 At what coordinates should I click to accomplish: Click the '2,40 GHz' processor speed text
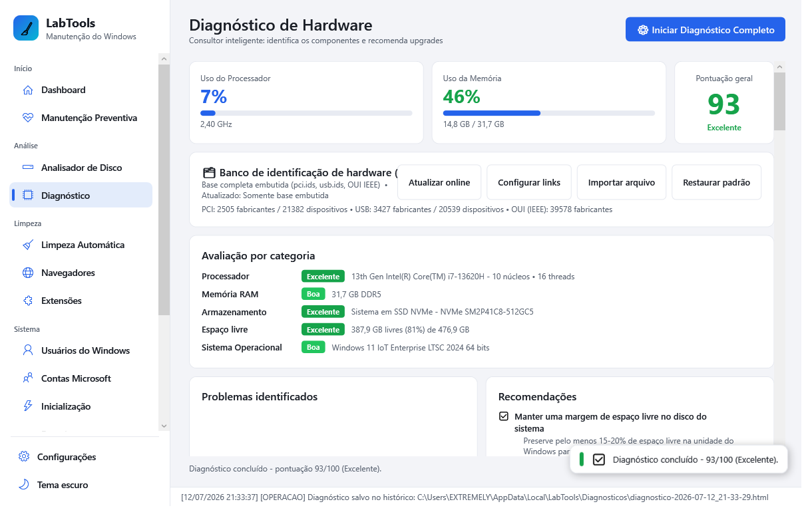[x=216, y=124]
